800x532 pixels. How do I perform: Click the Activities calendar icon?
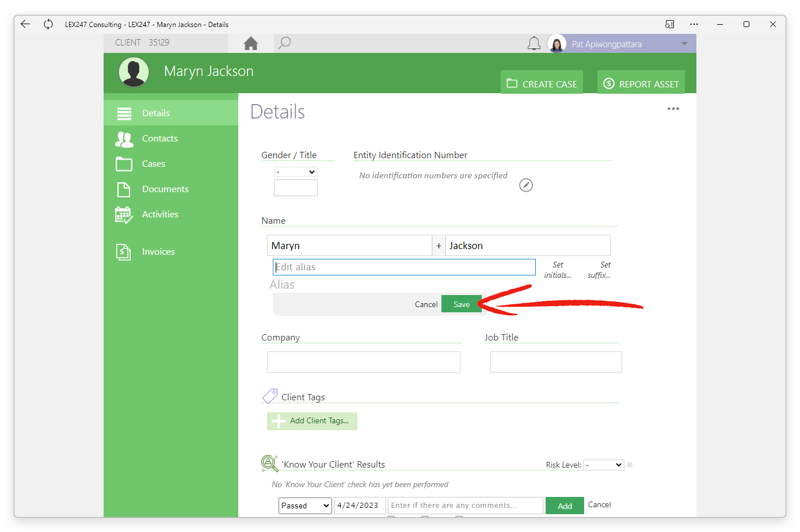124,215
